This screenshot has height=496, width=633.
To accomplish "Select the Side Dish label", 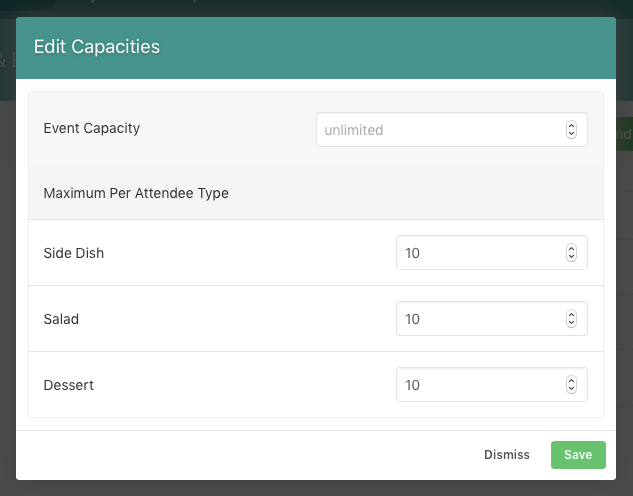I will [74, 253].
